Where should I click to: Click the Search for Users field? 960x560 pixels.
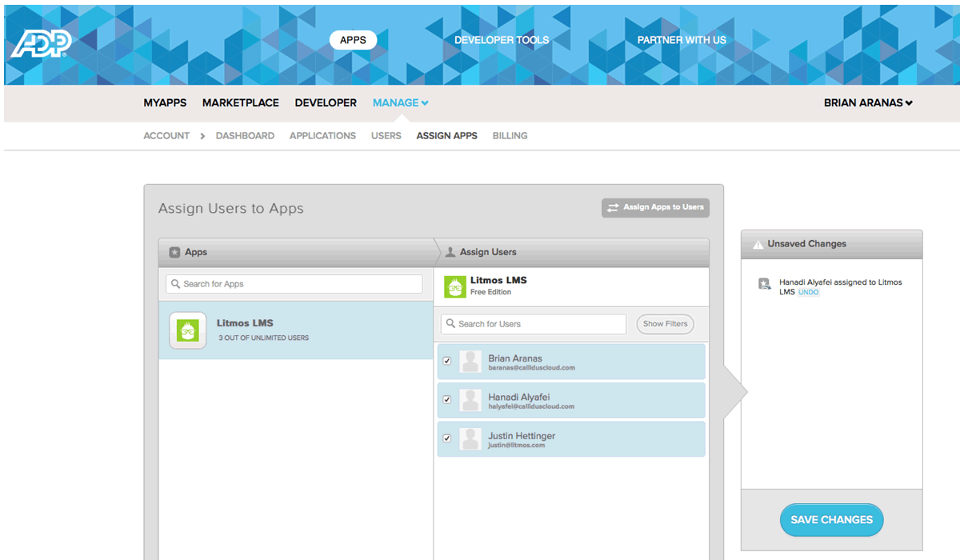(534, 324)
